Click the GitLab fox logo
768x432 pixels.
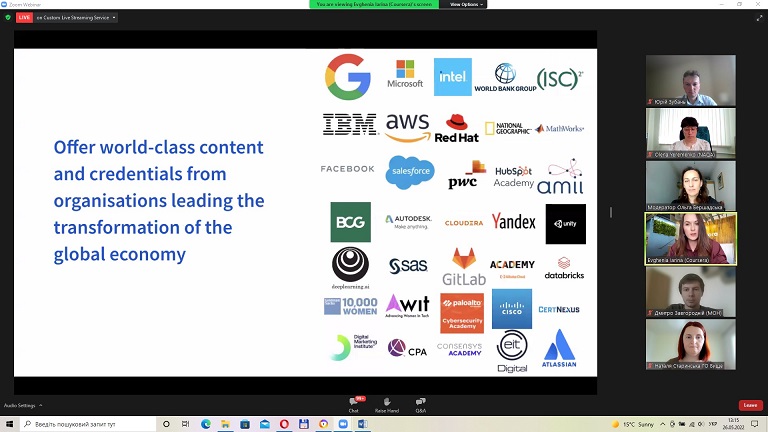click(464, 266)
